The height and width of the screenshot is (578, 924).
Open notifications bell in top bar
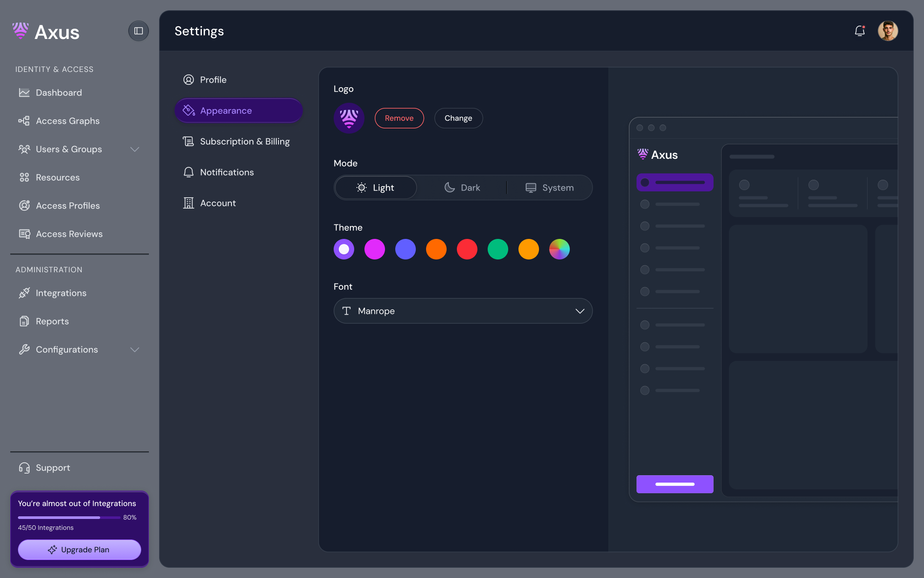pyautogui.click(x=859, y=31)
